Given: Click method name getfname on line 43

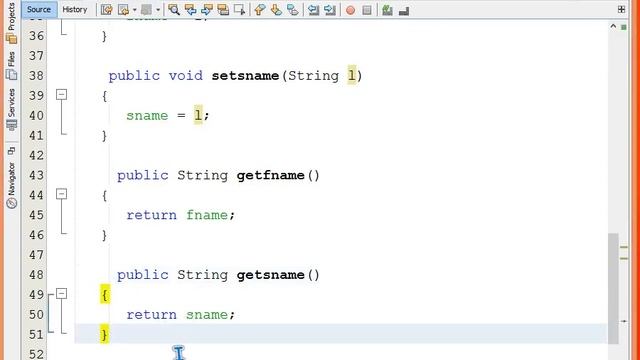Looking at the screenshot, I should click(270, 176).
